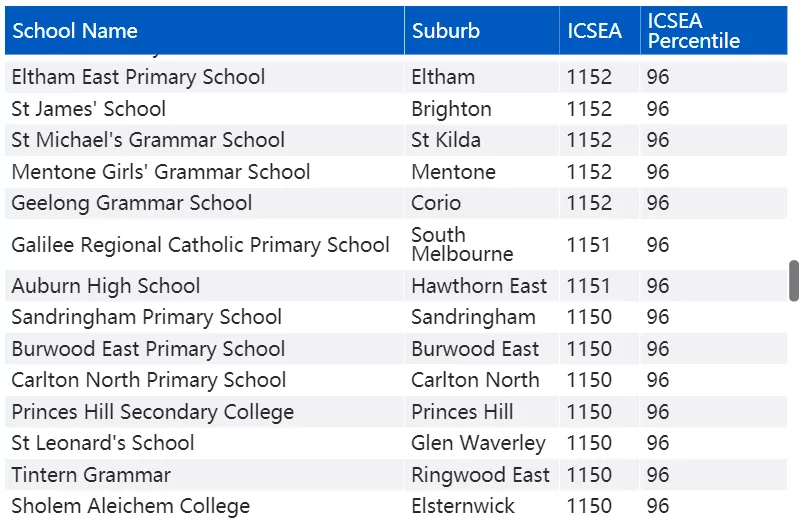Select the St Leonard's School row
The image size is (800, 520).
[x=396, y=443]
